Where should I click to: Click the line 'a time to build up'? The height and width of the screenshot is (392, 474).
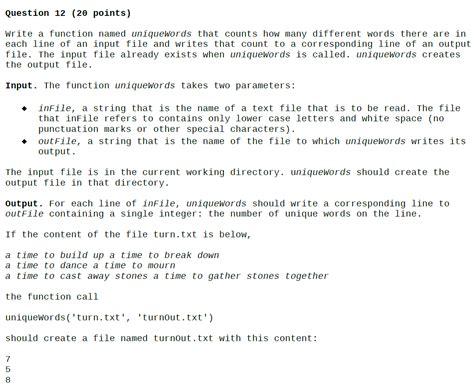[112, 255]
